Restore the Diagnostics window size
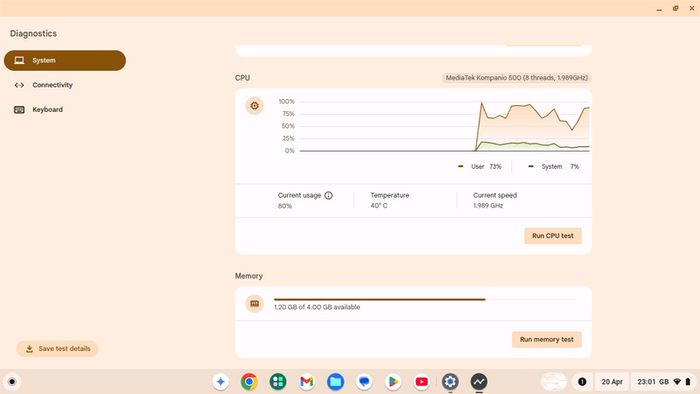This screenshot has width=700, height=394. click(675, 8)
